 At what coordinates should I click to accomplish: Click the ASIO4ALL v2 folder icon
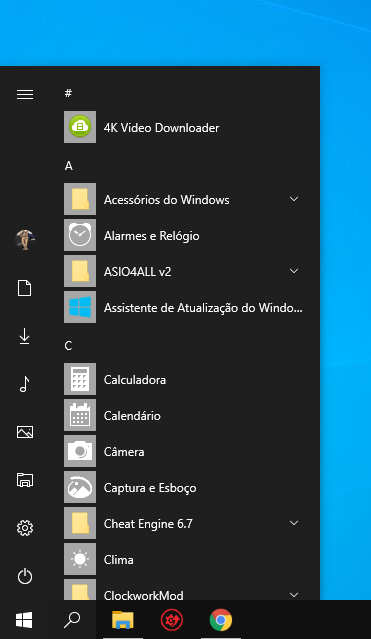pos(80,271)
